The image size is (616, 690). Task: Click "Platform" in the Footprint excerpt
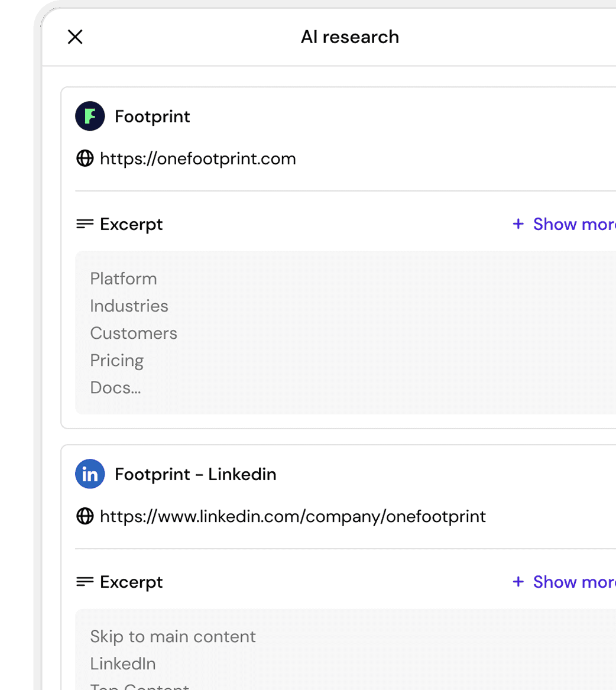click(x=124, y=278)
